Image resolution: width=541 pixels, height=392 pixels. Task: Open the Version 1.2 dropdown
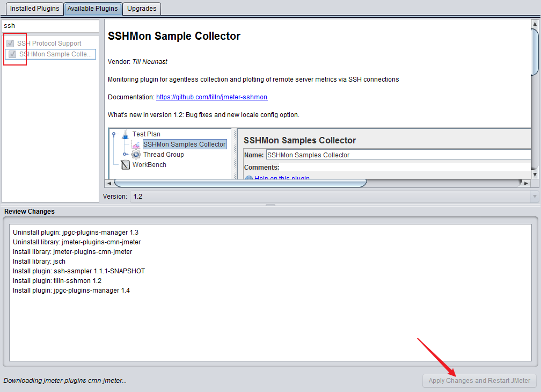tap(334, 197)
